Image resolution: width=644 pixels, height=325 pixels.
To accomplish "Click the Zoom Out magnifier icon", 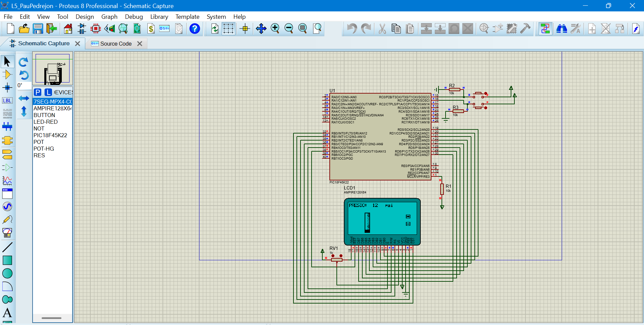I will (289, 29).
